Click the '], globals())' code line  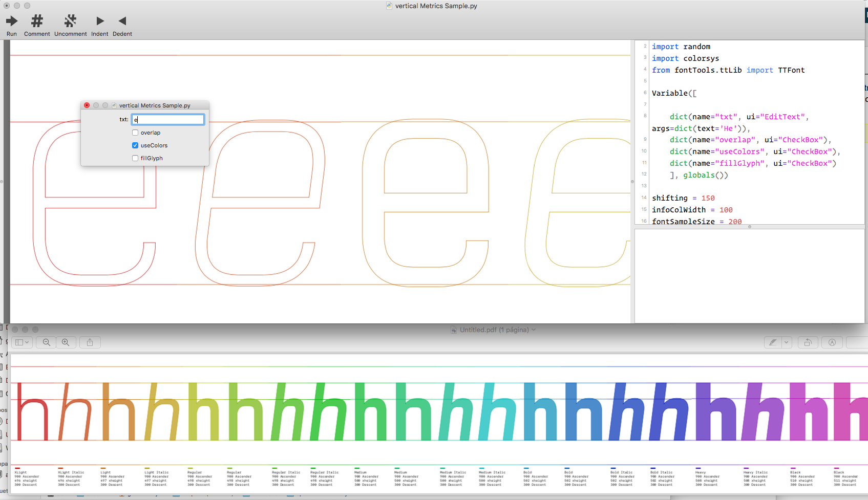pyautogui.click(x=698, y=175)
